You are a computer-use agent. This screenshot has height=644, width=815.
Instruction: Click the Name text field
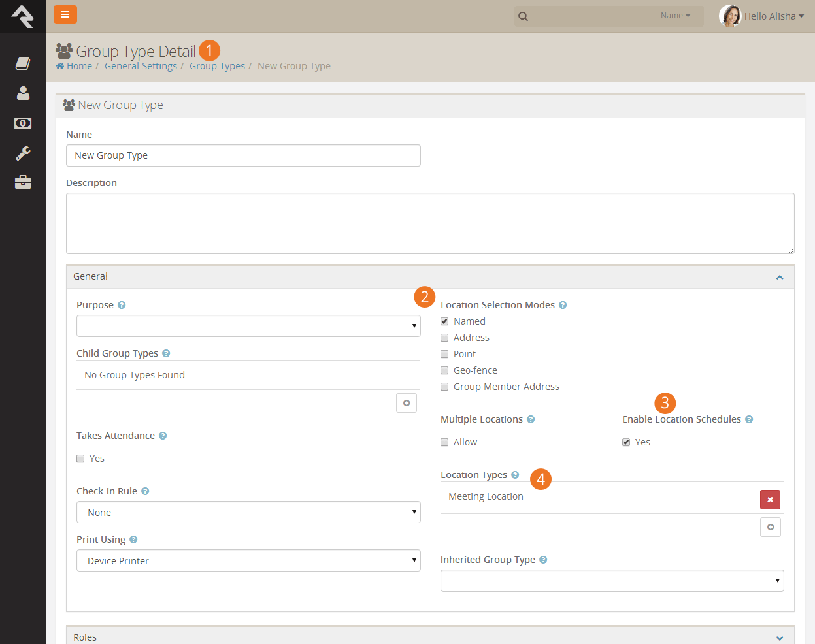coord(243,155)
